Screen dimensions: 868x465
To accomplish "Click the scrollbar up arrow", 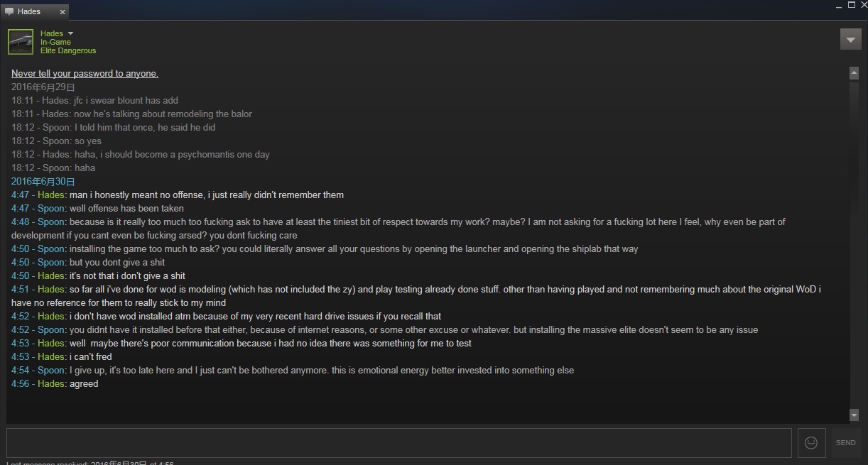I will pyautogui.click(x=854, y=73).
